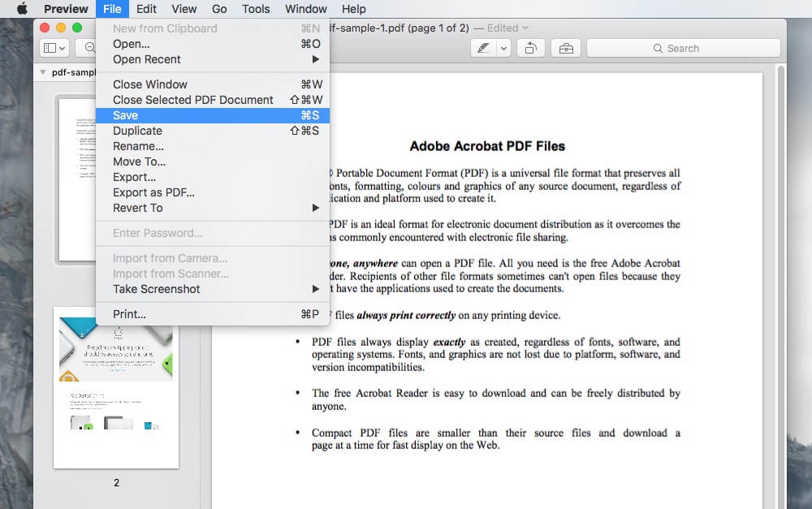Open the Help menu
Viewport: 812px width, 509px height.
click(354, 9)
